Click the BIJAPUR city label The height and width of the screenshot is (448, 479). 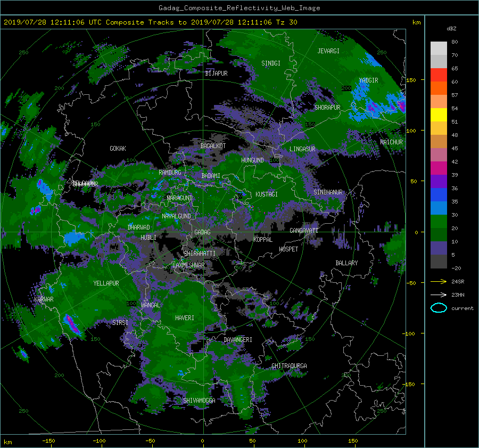[216, 74]
